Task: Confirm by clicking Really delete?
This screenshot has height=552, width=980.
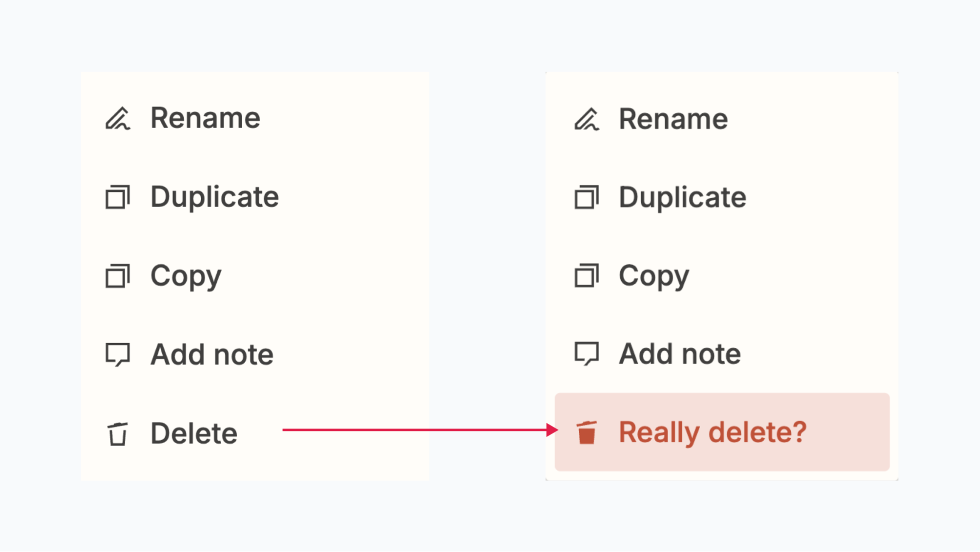Action: click(712, 432)
